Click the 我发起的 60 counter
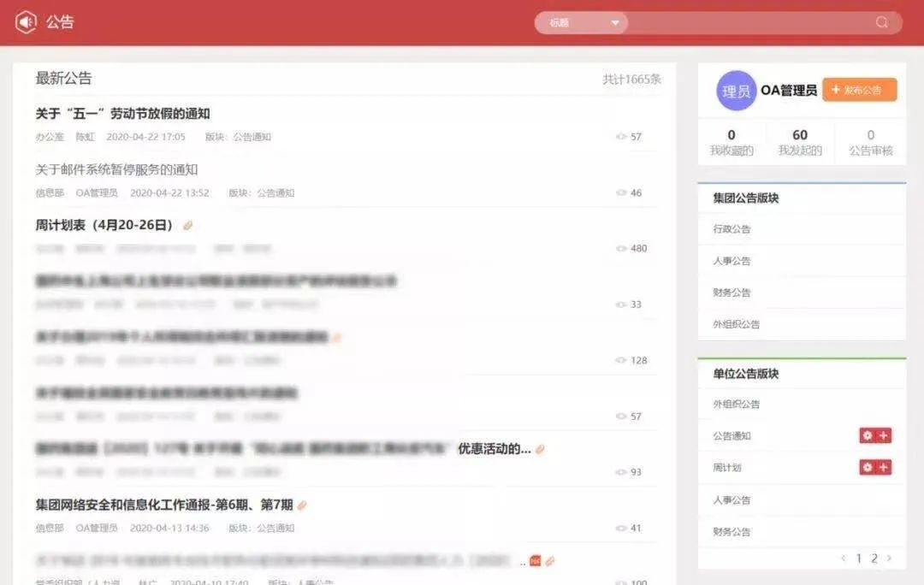 click(x=798, y=141)
